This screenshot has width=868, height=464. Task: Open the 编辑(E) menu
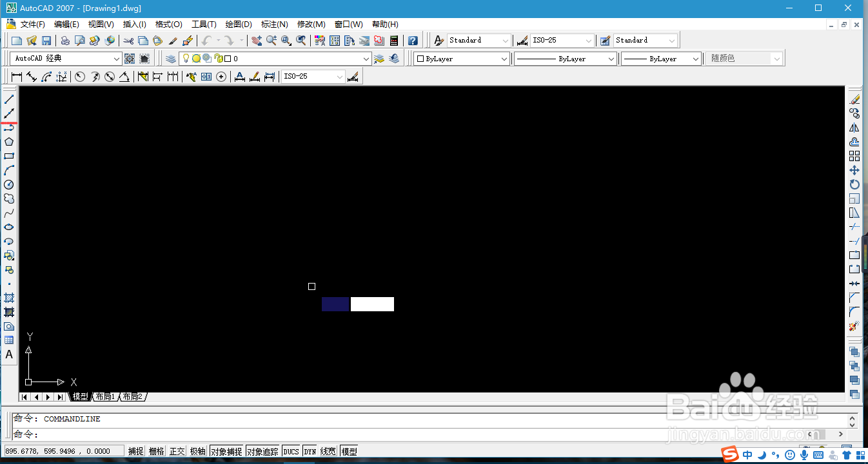[x=66, y=24]
